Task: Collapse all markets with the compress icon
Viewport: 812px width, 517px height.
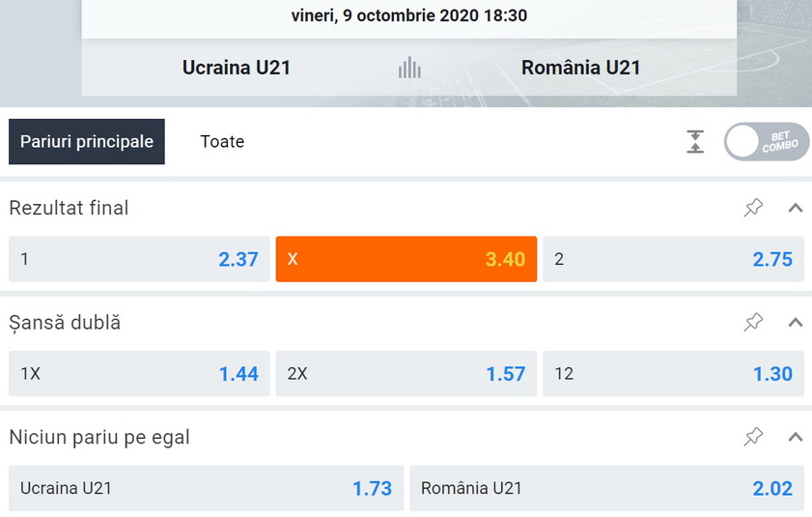Action: pos(695,141)
